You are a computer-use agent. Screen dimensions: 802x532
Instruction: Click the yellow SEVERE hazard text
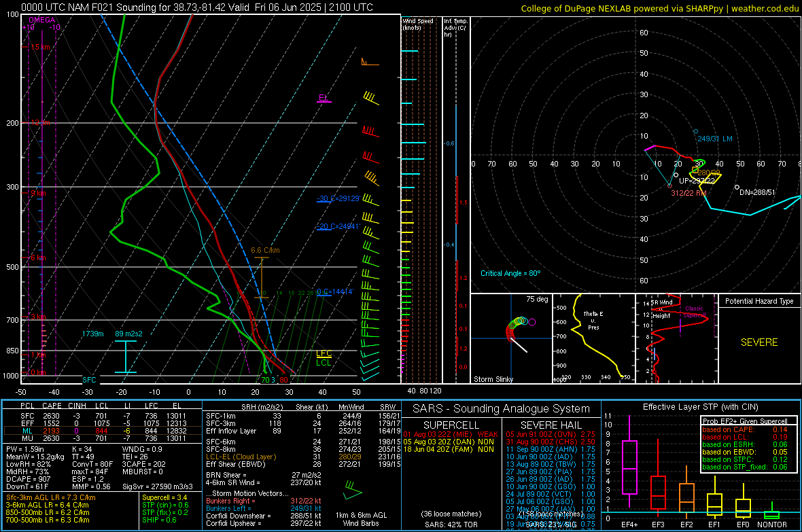[759, 342]
